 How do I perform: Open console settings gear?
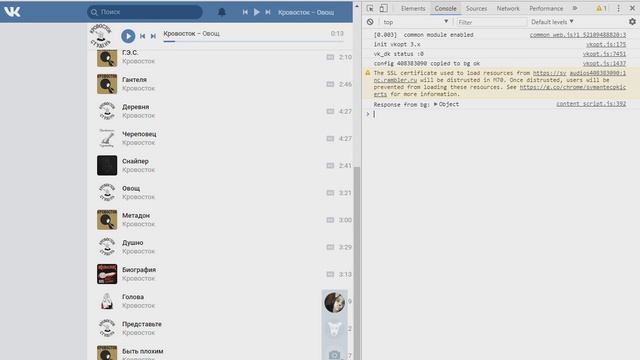point(632,22)
